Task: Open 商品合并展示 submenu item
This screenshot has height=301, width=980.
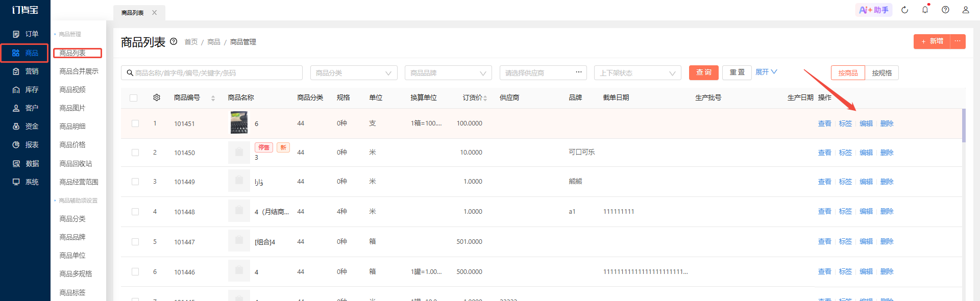Action: pos(79,71)
